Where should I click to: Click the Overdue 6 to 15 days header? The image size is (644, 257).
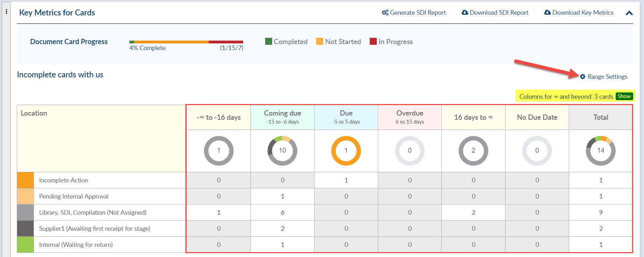tap(410, 117)
